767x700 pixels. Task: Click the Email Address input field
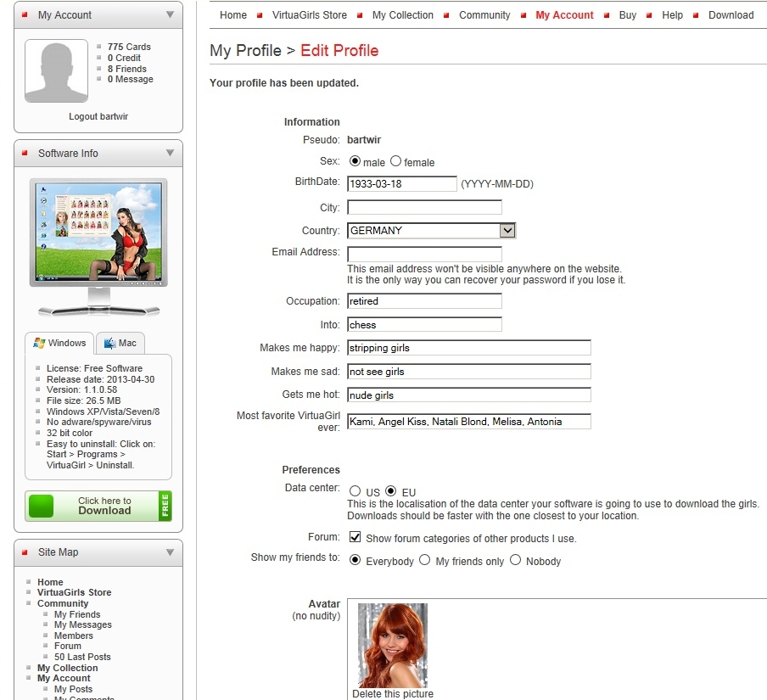(424, 255)
